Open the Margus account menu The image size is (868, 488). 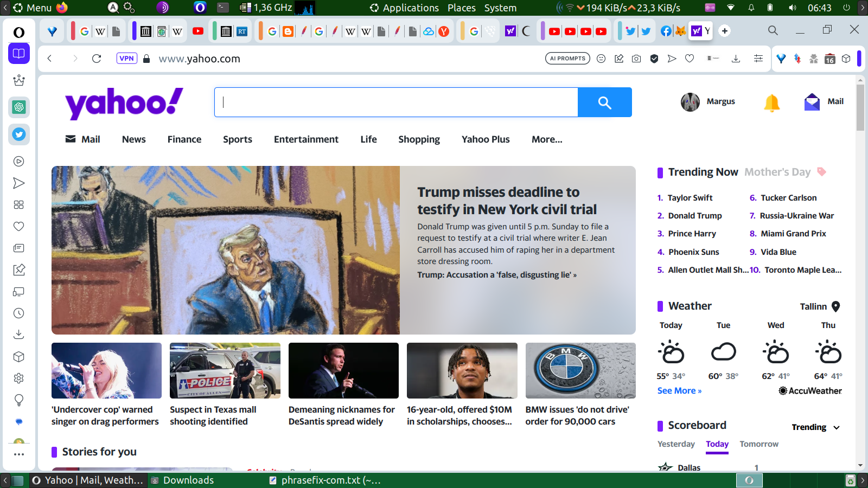708,102
